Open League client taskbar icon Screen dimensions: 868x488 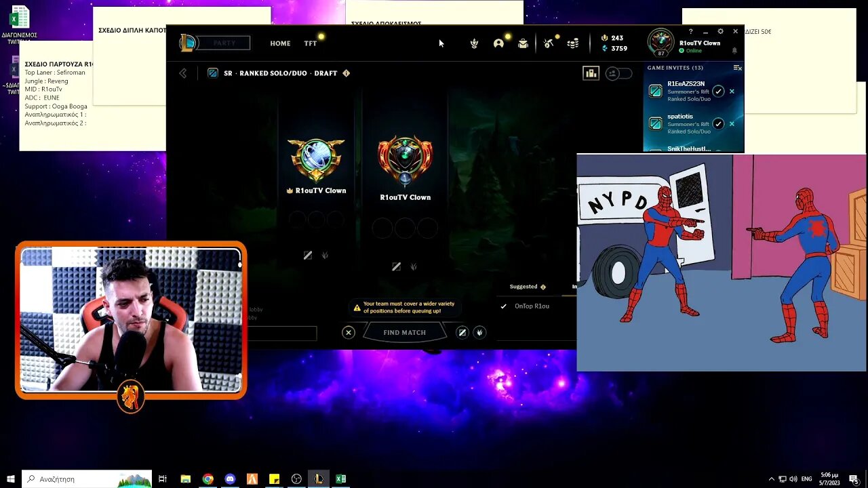coord(318,479)
